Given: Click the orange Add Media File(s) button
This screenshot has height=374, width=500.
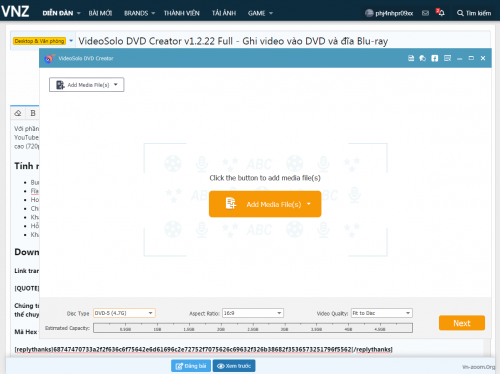Looking at the screenshot, I should (x=265, y=204).
